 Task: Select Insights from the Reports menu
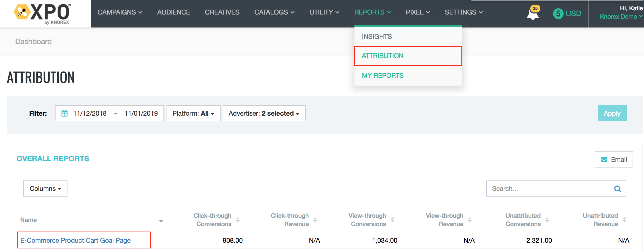tap(377, 37)
